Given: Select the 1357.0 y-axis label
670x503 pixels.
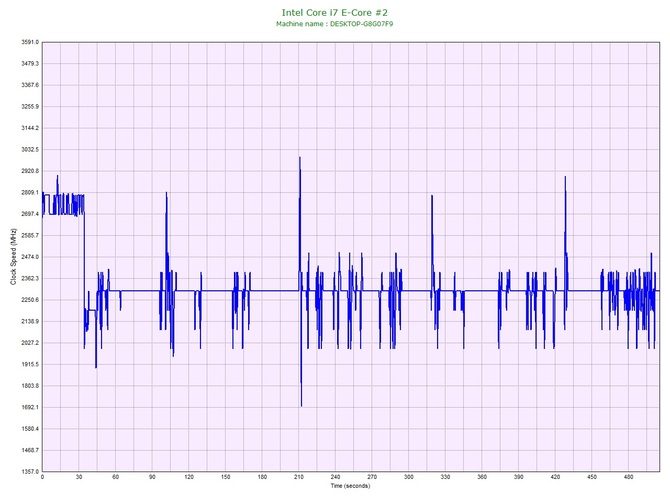Looking at the screenshot, I should click(x=30, y=472).
